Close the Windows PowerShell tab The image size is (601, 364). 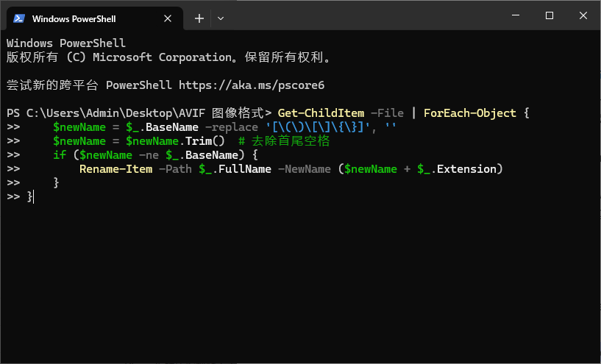click(168, 18)
